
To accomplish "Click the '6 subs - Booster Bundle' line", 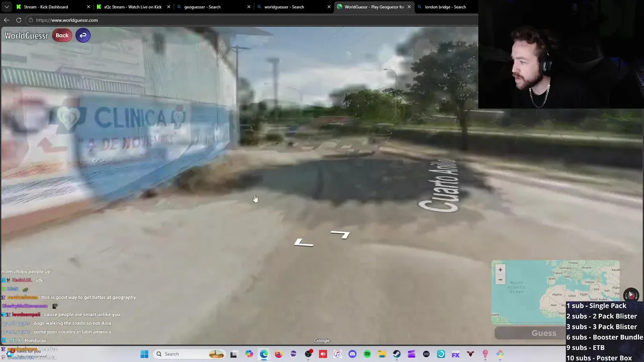I will 604,337.
